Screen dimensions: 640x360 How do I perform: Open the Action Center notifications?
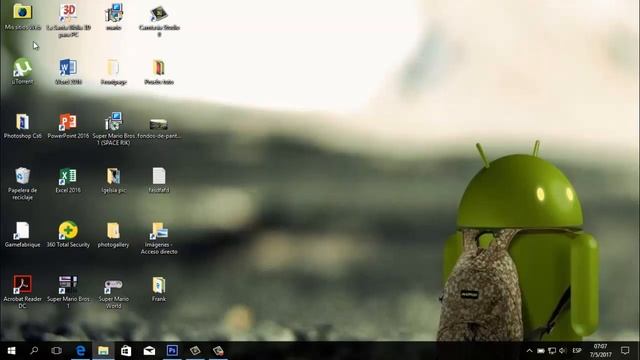click(625, 351)
